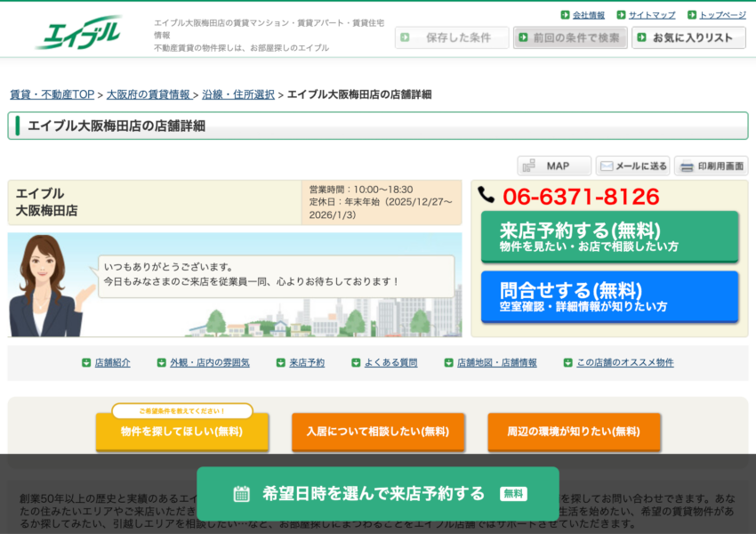Click the map icon beside MAP

click(x=529, y=166)
